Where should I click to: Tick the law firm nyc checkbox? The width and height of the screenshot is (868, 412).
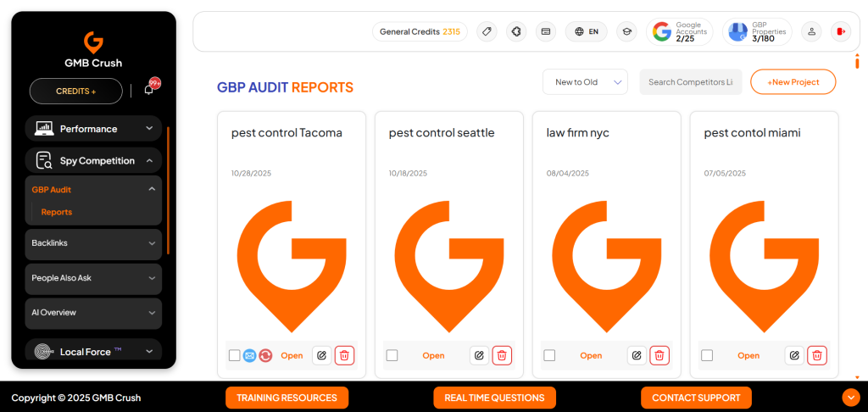click(549, 355)
